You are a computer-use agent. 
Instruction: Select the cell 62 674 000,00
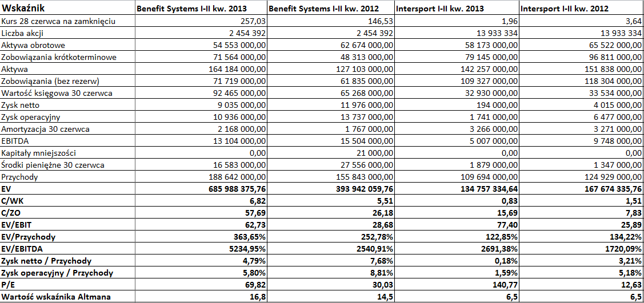330,45
